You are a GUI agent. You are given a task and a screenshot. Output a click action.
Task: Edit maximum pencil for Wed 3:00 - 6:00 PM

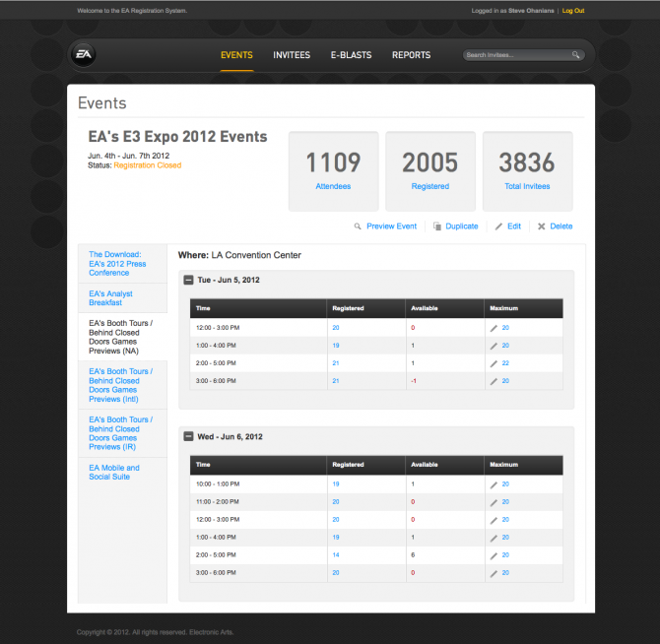pyautogui.click(x=494, y=573)
